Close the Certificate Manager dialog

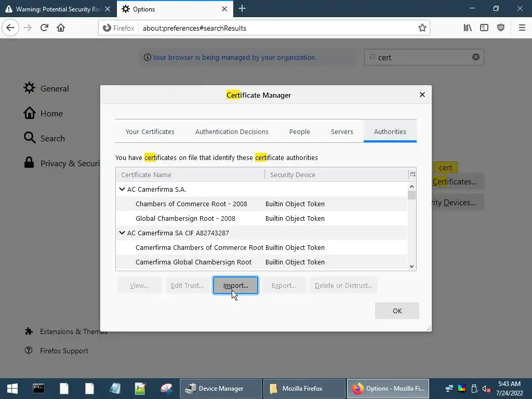[422, 95]
